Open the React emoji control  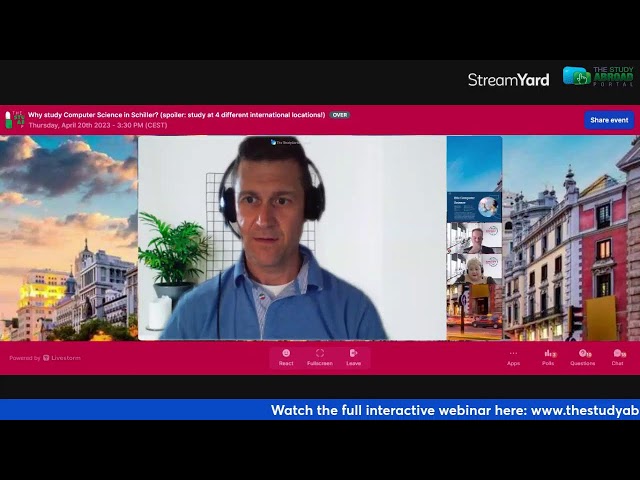[x=286, y=358]
